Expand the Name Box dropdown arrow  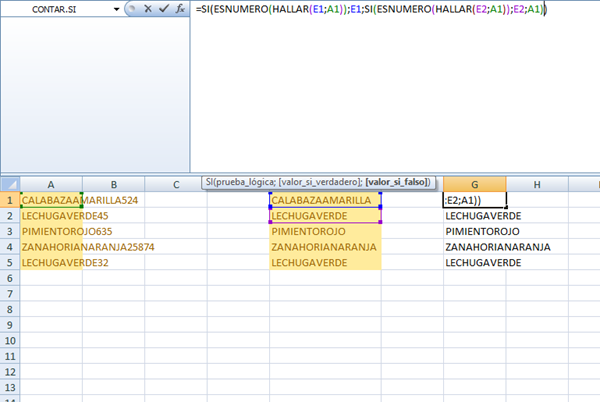118,8
